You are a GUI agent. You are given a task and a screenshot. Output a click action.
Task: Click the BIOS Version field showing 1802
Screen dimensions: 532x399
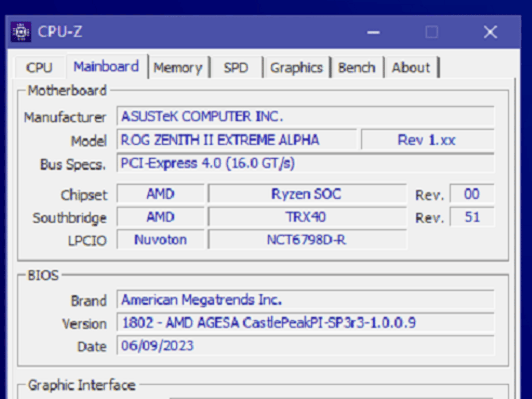[x=304, y=323]
